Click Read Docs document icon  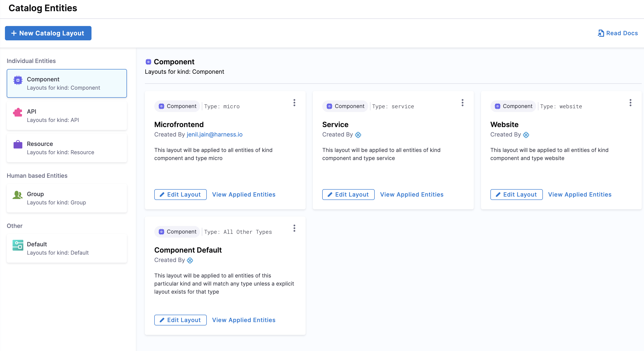(x=600, y=33)
